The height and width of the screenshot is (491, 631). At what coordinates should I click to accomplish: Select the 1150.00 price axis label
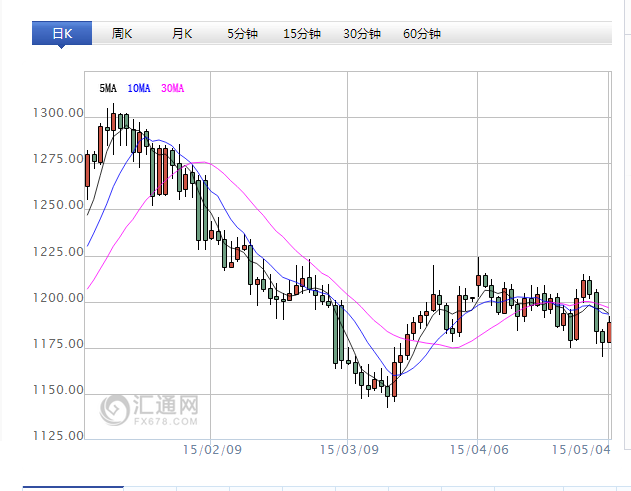pyautogui.click(x=55, y=391)
